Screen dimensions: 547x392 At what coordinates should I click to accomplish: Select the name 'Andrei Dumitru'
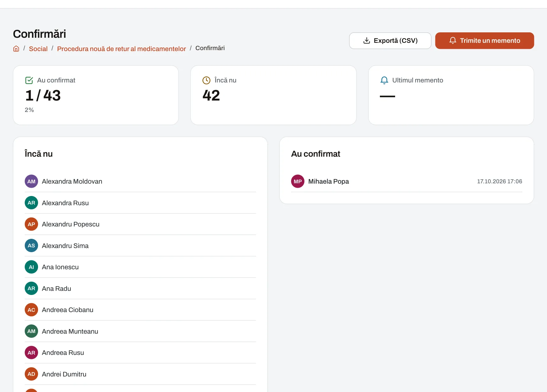[64, 374]
